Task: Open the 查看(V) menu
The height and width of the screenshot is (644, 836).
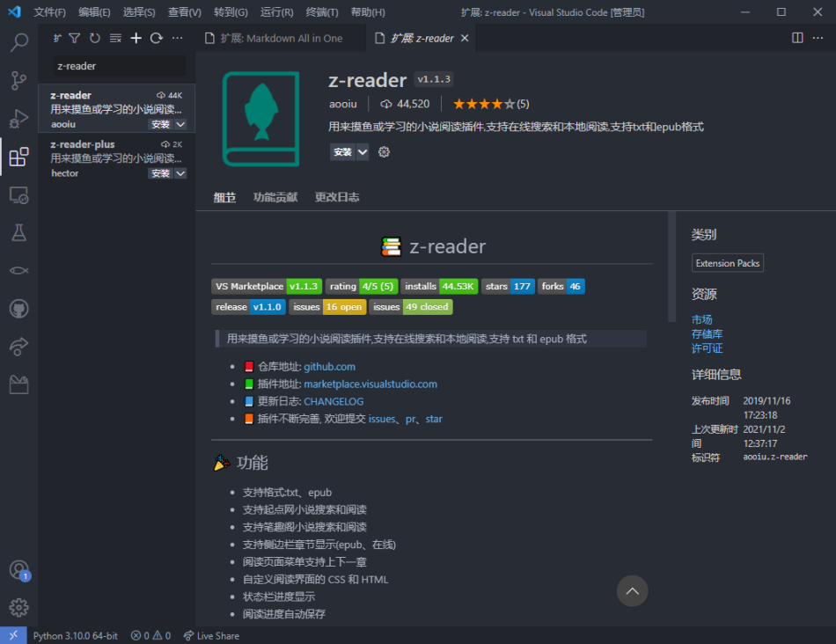Action: pyautogui.click(x=185, y=12)
